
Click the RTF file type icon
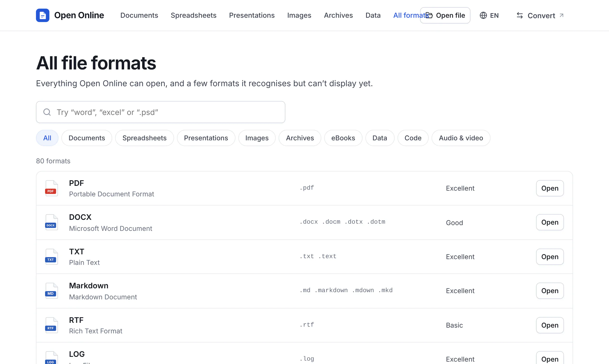pos(51,325)
